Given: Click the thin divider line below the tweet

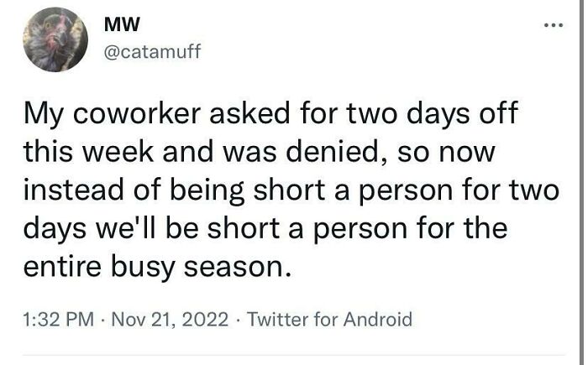Looking at the screenshot, I should tap(294, 355).
